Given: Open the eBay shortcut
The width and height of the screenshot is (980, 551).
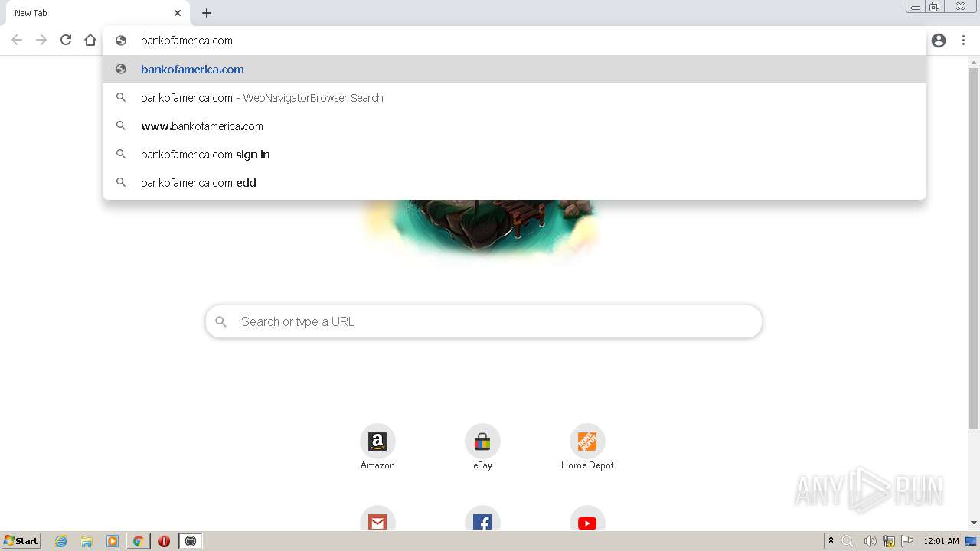Looking at the screenshot, I should (x=482, y=442).
